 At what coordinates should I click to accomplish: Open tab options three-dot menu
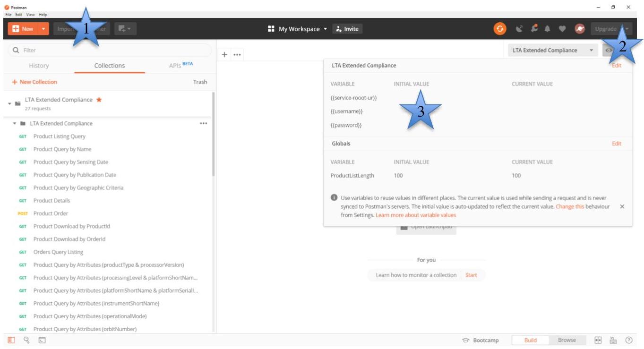pyautogui.click(x=237, y=54)
